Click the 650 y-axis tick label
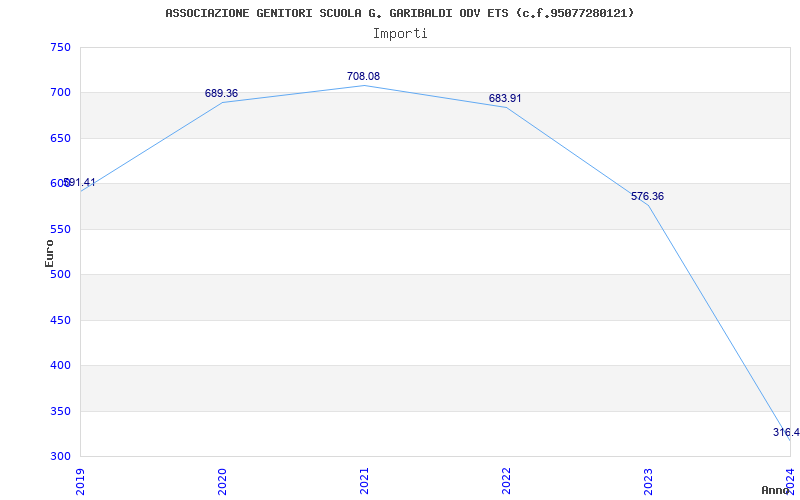 coord(60,139)
